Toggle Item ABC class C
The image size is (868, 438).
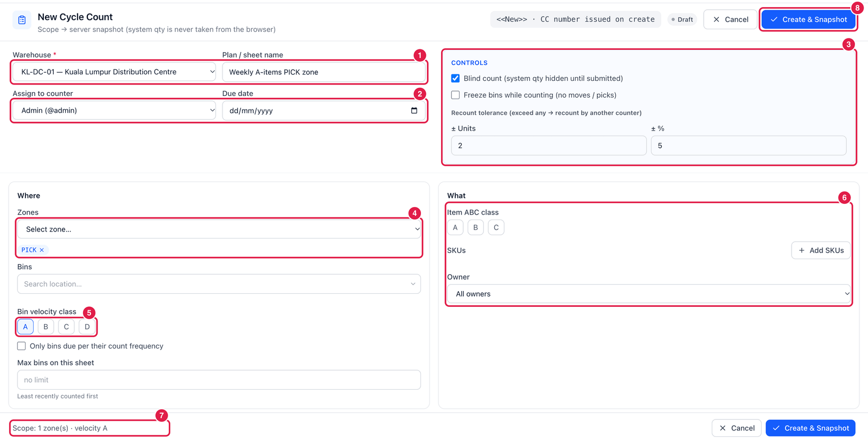(496, 228)
